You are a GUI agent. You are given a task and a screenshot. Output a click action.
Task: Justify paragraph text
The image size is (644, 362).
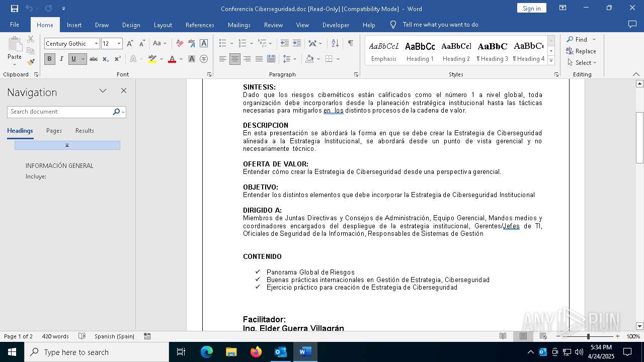click(x=259, y=59)
